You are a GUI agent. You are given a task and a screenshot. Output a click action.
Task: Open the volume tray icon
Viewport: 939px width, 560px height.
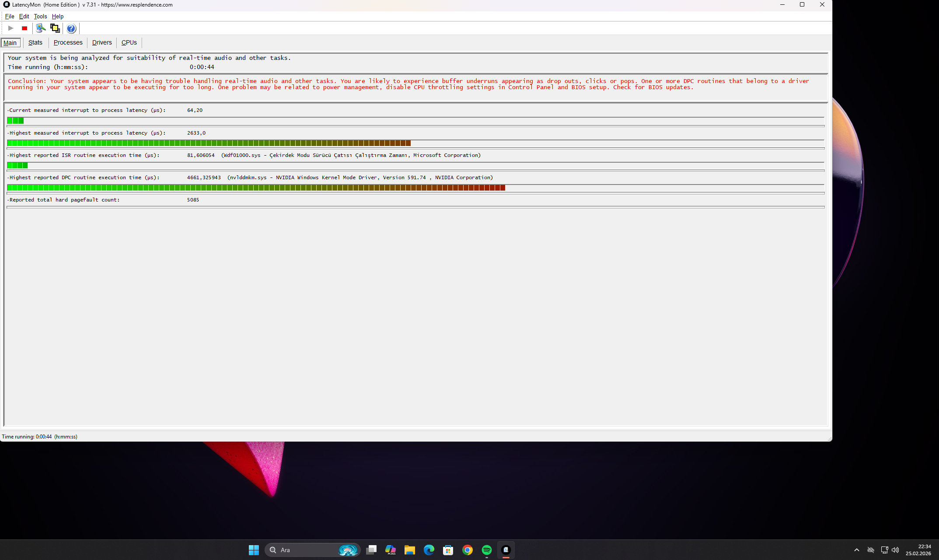[x=895, y=550]
